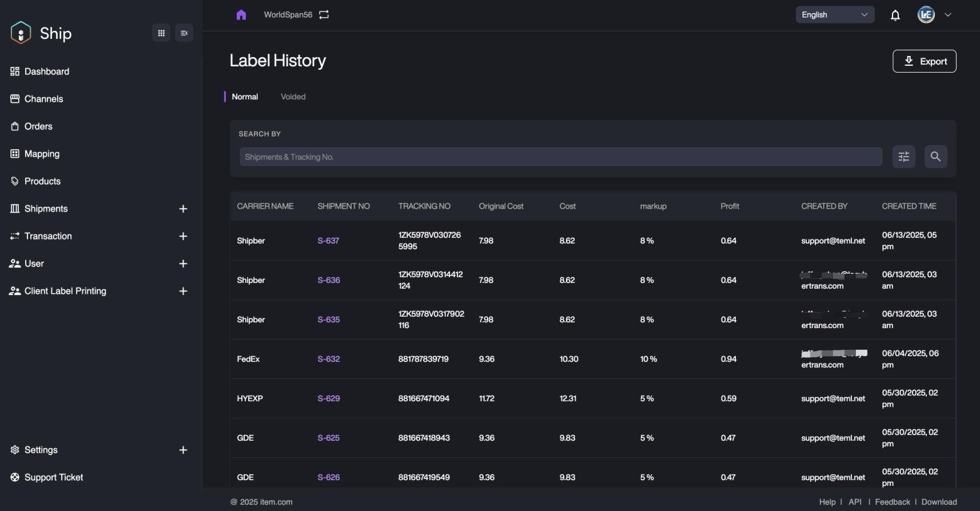Click the switch account icon beside WorldSpan56
The width and height of the screenshot is (980, 511).
click(x=324, y=15)
